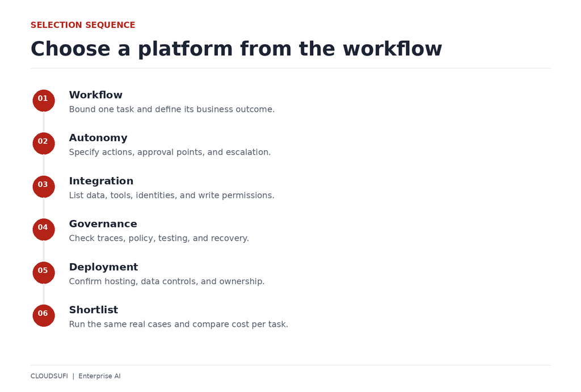Screen dimensions: 581x392
Task: Click the Deployment step heading
Action: (x=103, y=267)
